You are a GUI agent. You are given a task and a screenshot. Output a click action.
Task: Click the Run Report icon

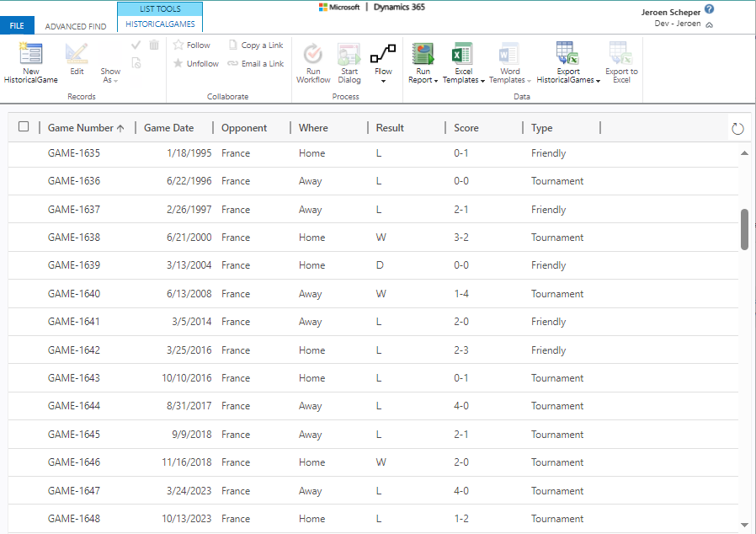point(423,54)
